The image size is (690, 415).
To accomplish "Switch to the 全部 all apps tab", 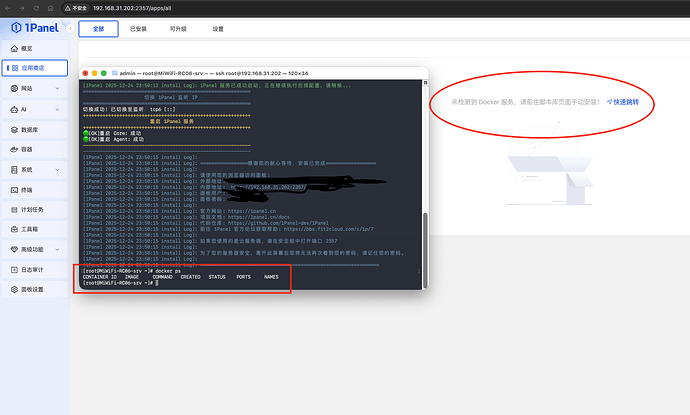I will [x=98, y=30].
